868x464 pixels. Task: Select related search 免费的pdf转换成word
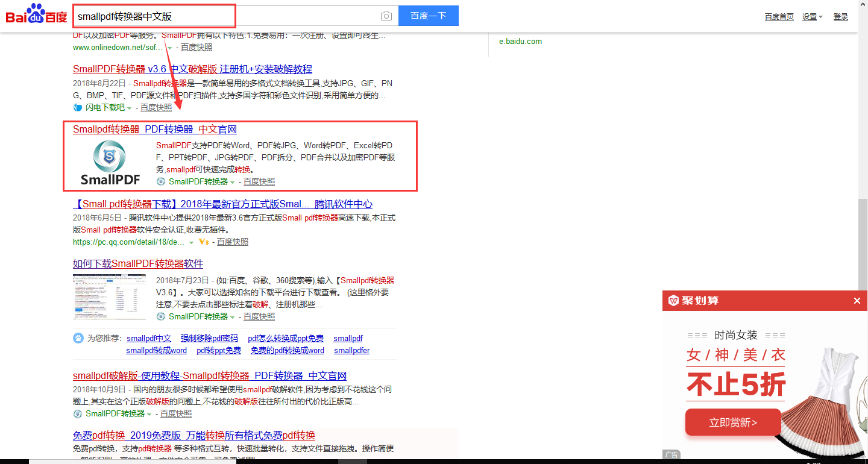point(288,351)
